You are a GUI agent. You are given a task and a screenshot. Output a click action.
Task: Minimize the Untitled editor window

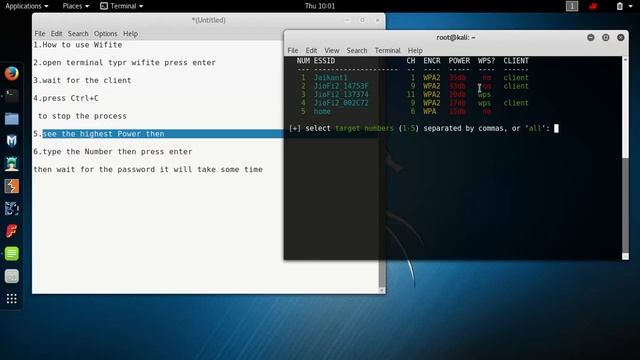coord(347,20)
